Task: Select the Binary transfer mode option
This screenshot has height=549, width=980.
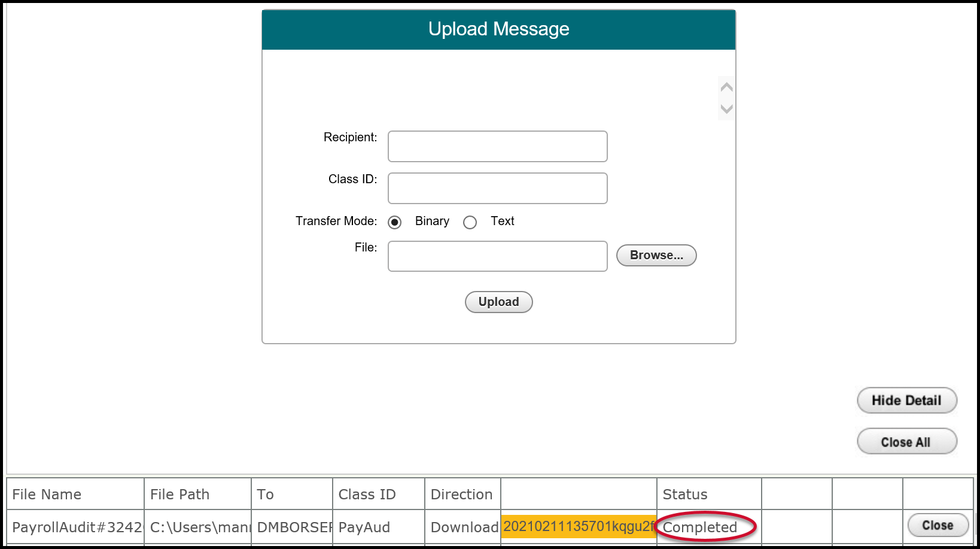Action: tap(394, 222)
